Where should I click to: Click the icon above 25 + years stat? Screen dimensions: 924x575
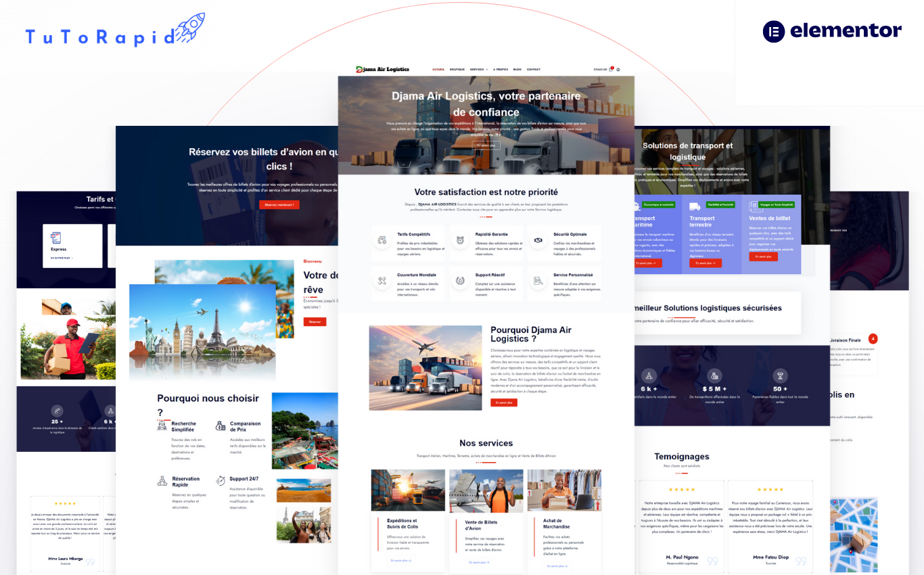tap(57, 411)
